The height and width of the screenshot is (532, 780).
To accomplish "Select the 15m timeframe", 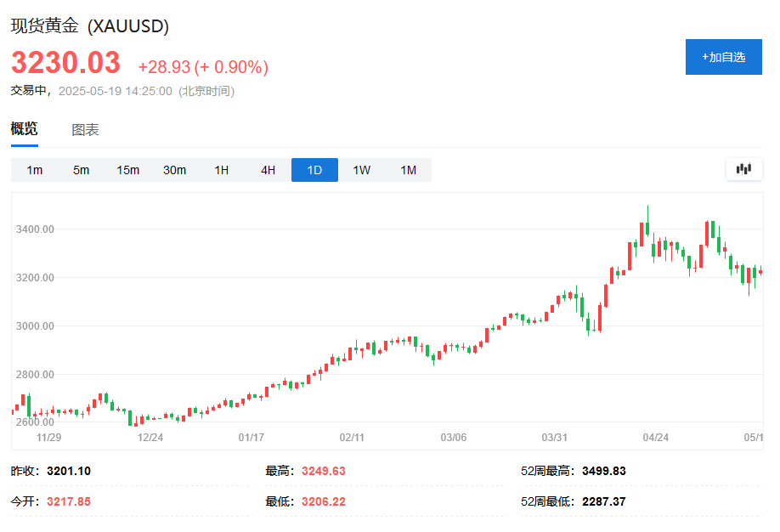I will (x=127, y=169).
